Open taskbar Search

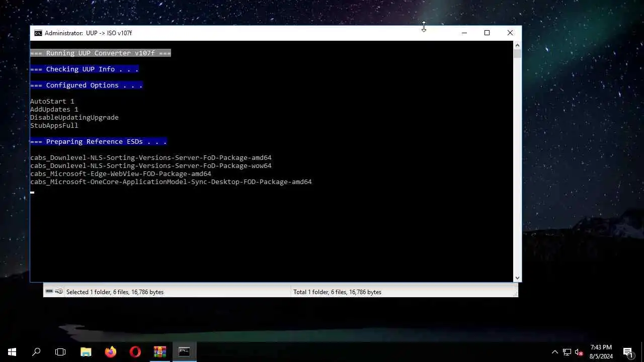pos(36,352)
